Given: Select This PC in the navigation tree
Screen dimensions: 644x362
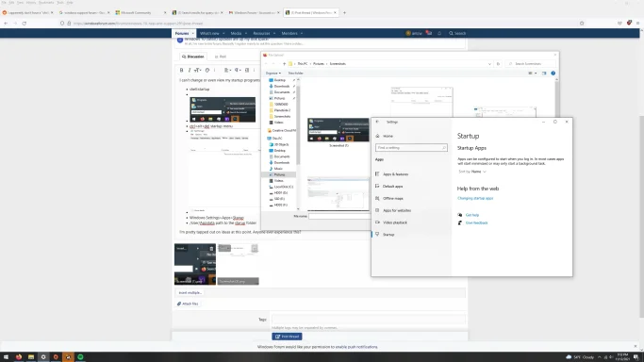Looking at the screenshot, I should click(x=277, y=139).
